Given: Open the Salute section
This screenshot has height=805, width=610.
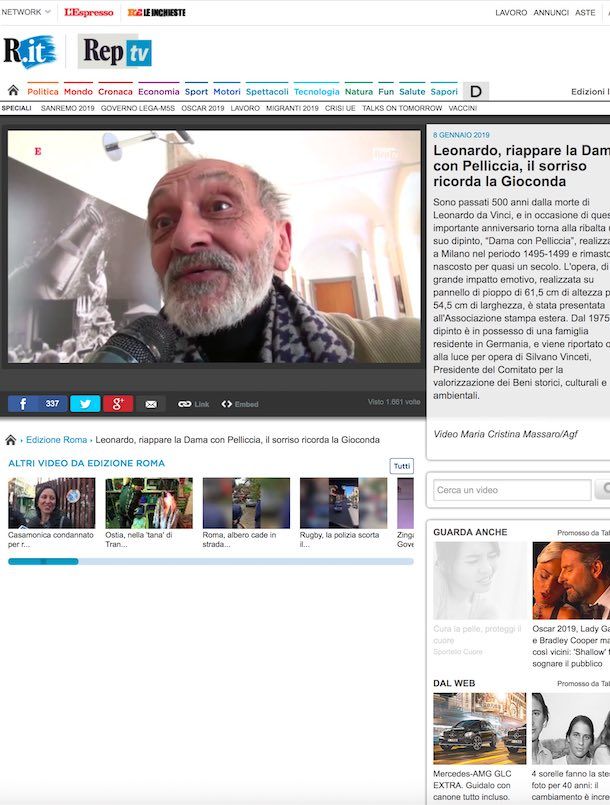Looking at the screenshot, I should coord(412,91).
